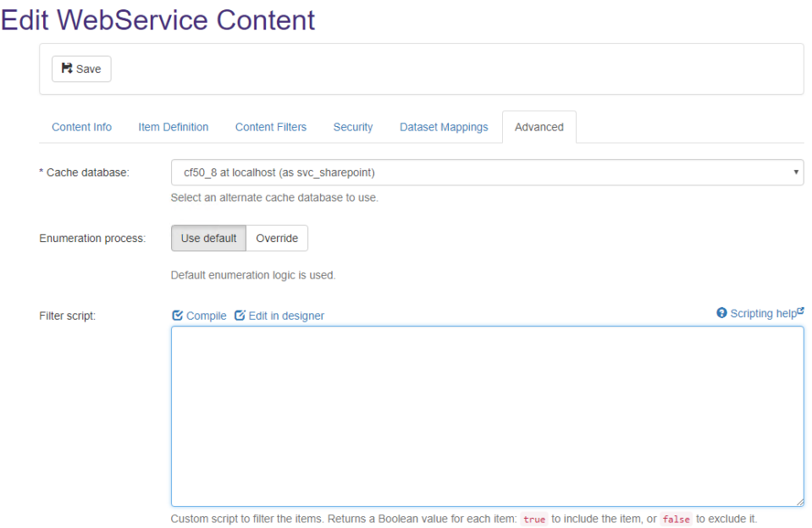Open the Edit in designer link
The image size is (812, 528).
coord(286,316)
